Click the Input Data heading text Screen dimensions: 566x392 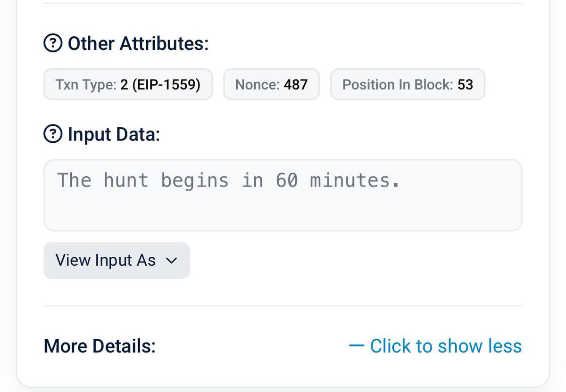[x=114, y=135]
